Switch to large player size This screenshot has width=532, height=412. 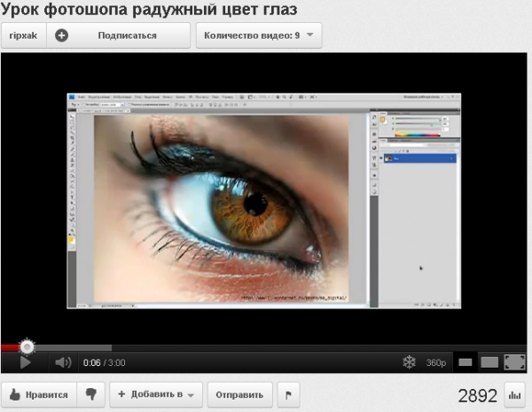click(x=489, y=362)
